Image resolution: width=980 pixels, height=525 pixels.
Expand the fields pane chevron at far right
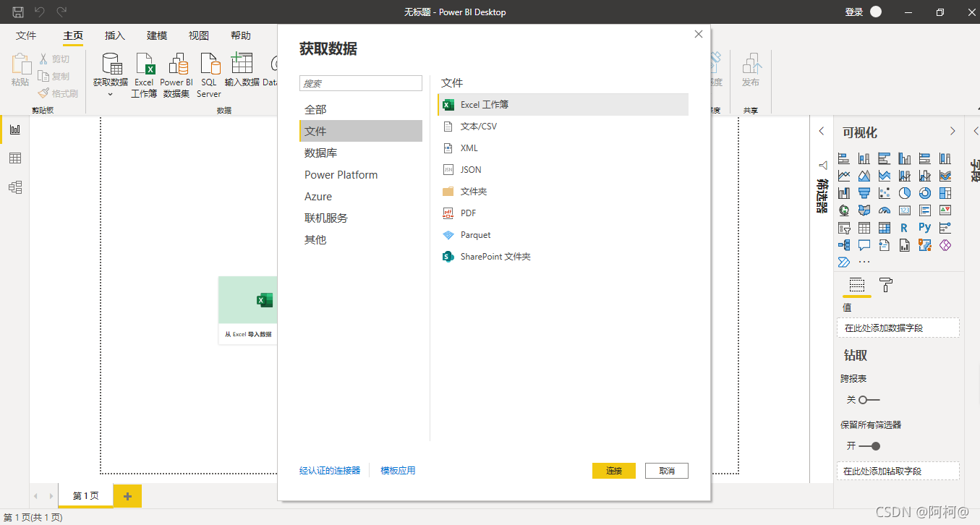click(x=976, y=131)
